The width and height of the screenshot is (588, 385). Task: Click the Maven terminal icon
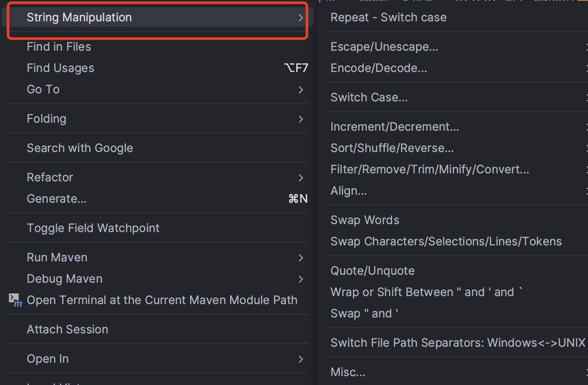coord(16,300)
